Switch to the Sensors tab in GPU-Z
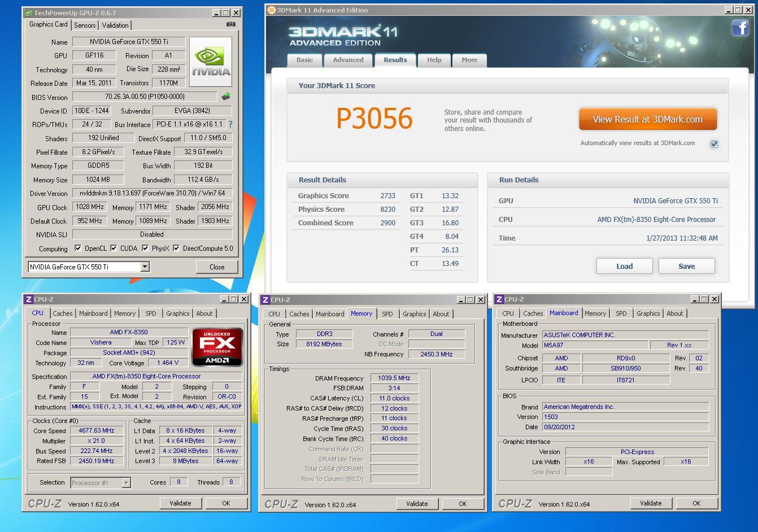Viewport: 758px width, 532px height. click(85, 25)
